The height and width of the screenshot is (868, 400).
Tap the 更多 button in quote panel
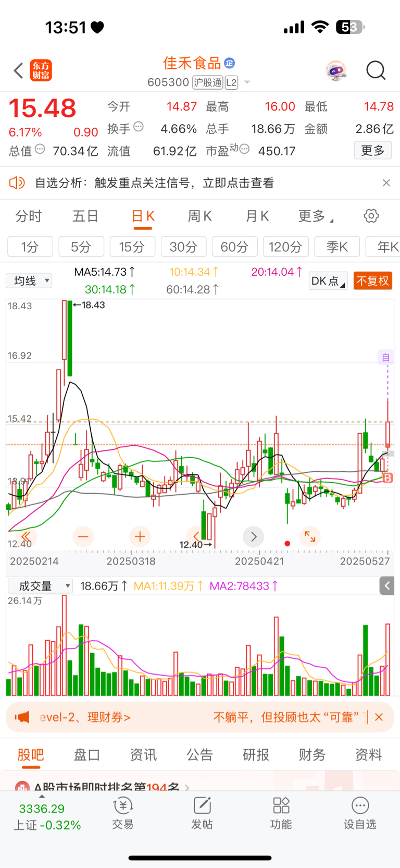pyautogui.click(x=373, y=151)
